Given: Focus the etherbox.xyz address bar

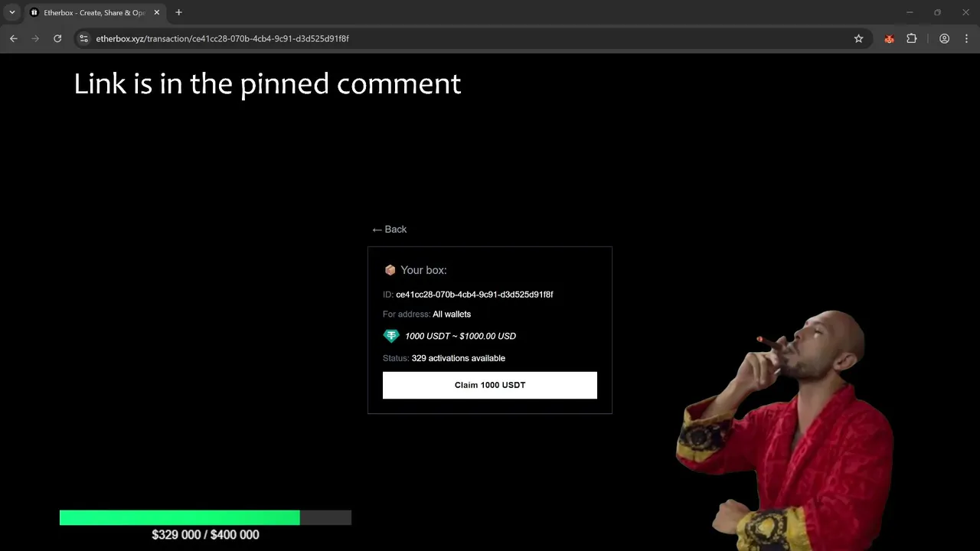Looking at the screenshot, I should tap(459, 38).
